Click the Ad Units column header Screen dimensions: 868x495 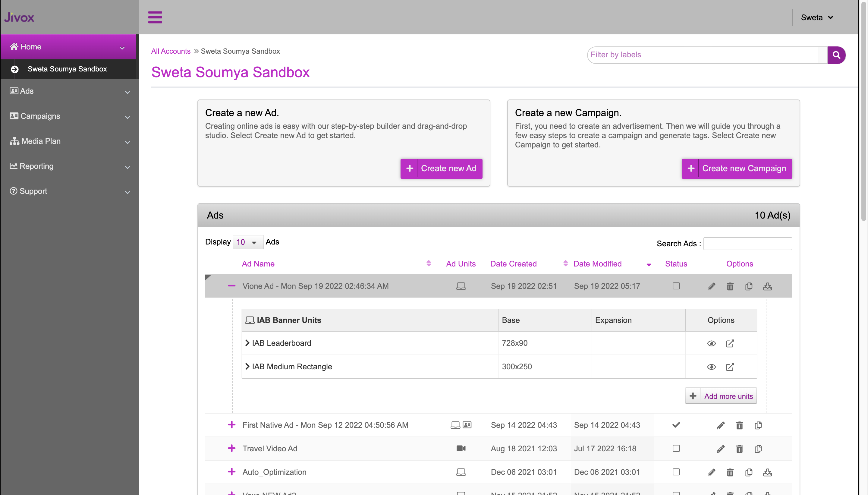pyautogui.click(x=461, y=264)
